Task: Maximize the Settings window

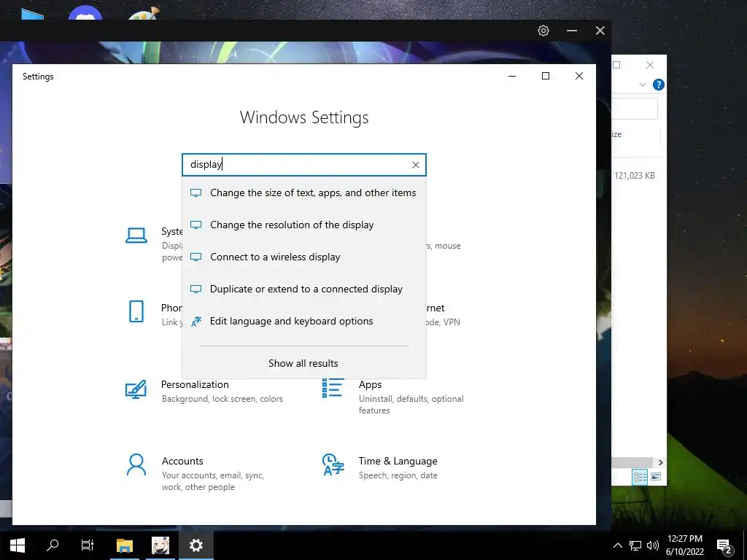Action: (546, 76)
